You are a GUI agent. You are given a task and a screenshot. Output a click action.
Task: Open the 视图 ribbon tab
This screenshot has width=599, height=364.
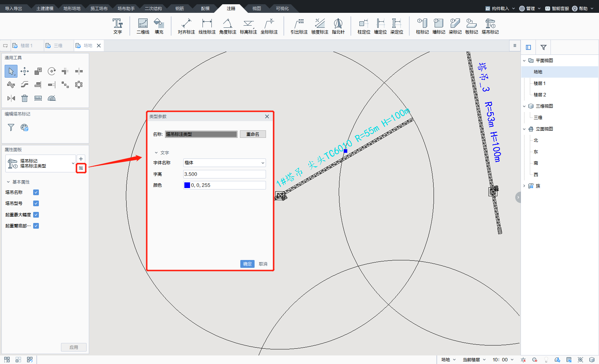pyautogui.click(x=257, y=9)
